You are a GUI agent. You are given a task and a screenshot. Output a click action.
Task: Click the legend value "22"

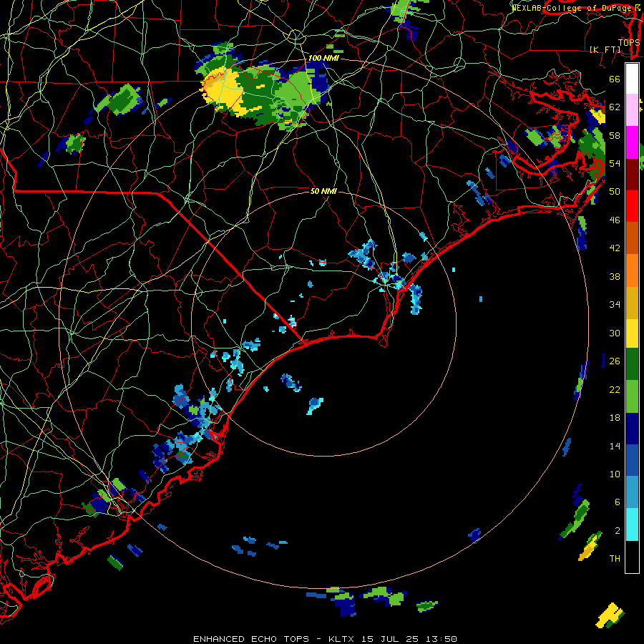point(615,389)
